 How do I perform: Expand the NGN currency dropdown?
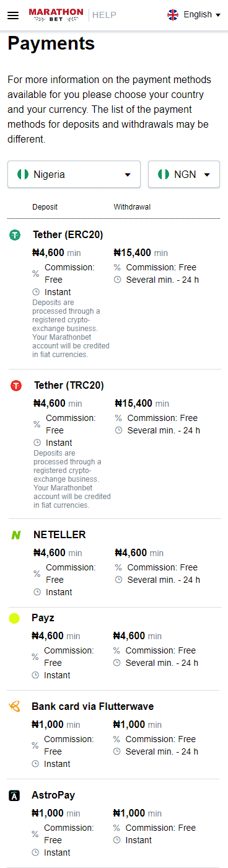click(184, 174)
